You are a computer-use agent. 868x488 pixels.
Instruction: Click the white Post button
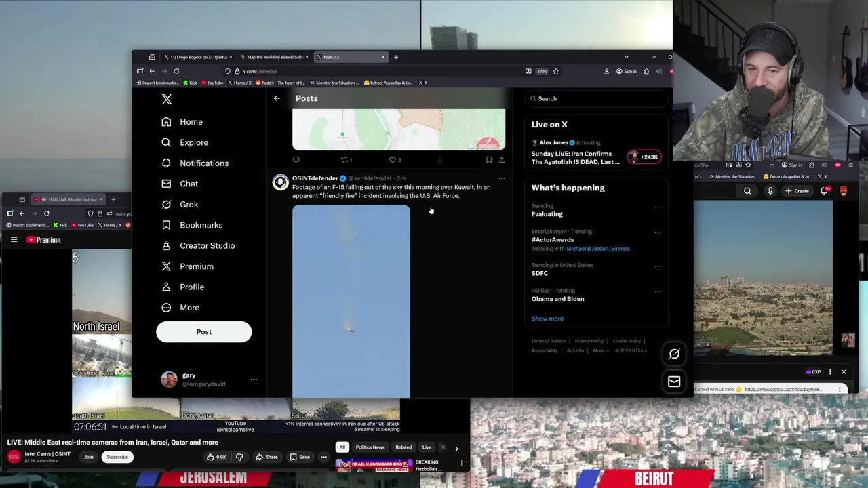pyautogui.click(x=203, y=332)
